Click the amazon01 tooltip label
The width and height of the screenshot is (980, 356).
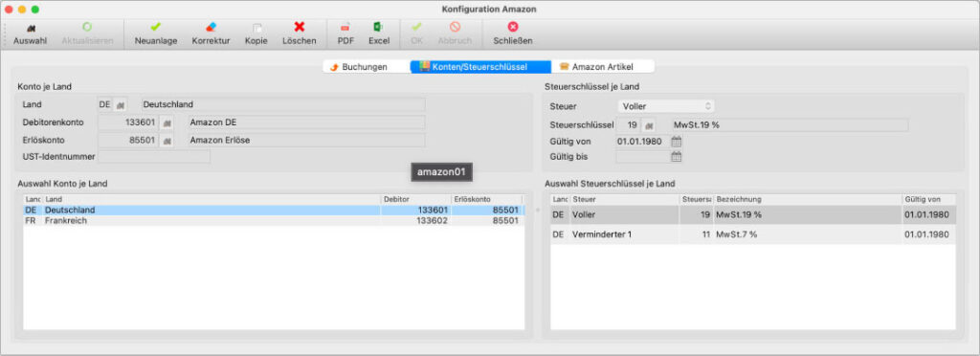(x=441, y=172)
